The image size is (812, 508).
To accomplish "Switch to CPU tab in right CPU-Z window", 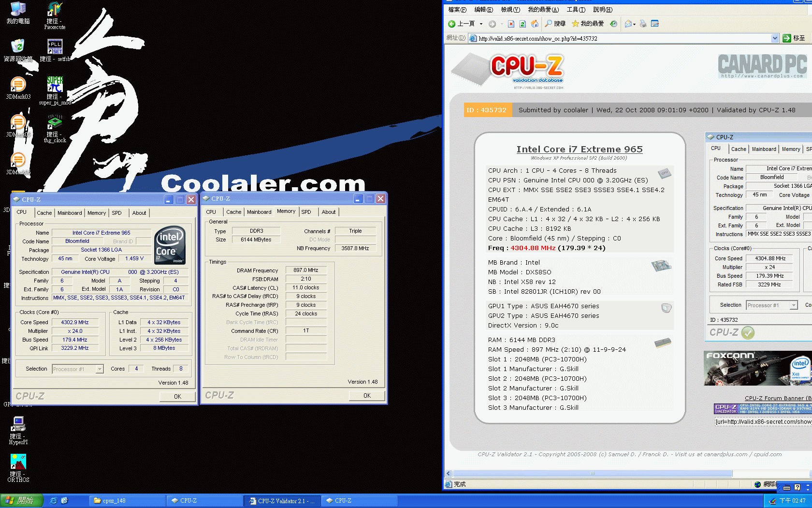I will 211,212.
